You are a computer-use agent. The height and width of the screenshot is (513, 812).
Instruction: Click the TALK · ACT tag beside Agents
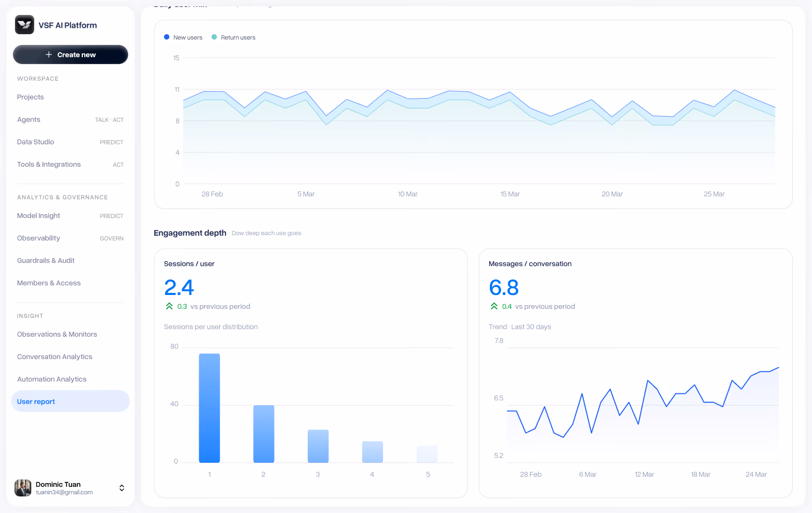[x=110, y=120]
